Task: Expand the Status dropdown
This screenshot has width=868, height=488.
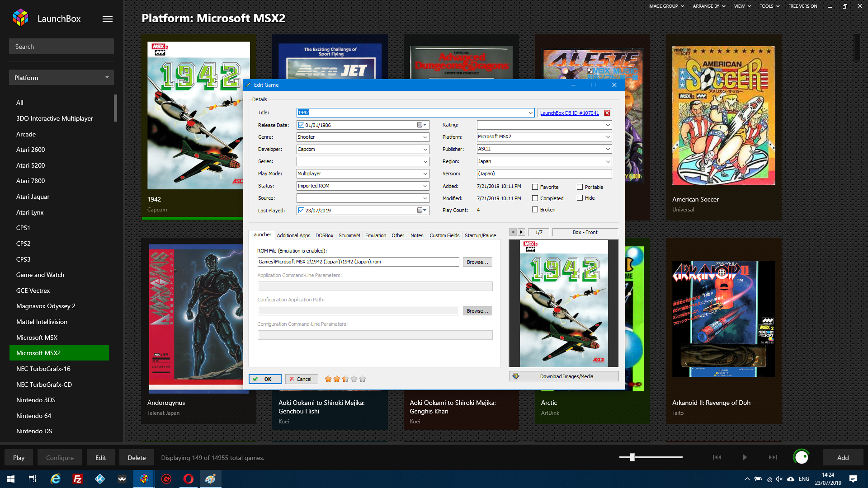Action: point(425,186)
